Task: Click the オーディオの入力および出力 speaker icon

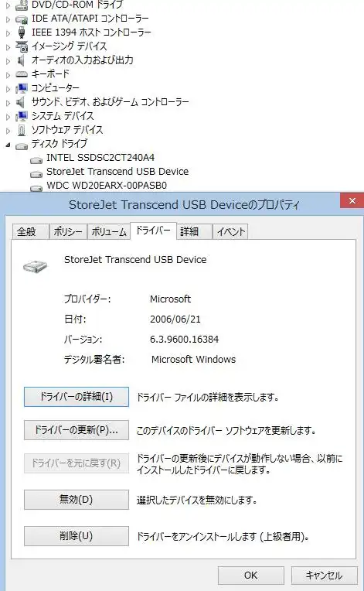Action: point(21,60)
